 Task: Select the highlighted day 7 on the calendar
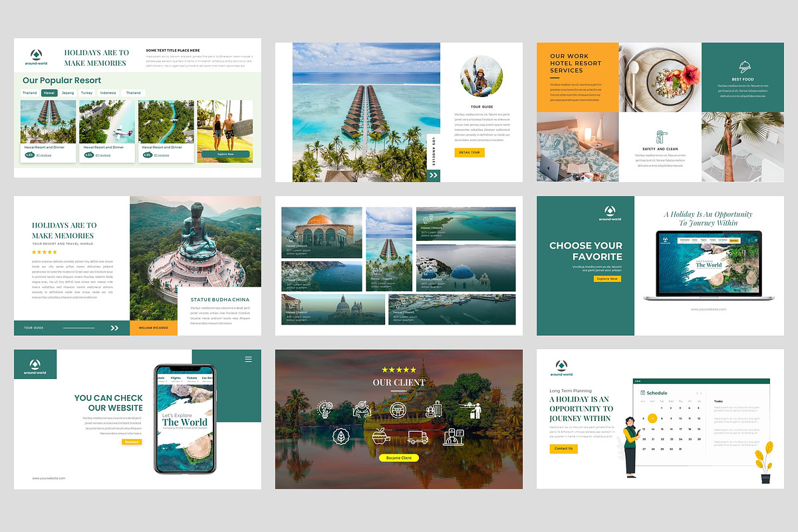tap(652, 418)
